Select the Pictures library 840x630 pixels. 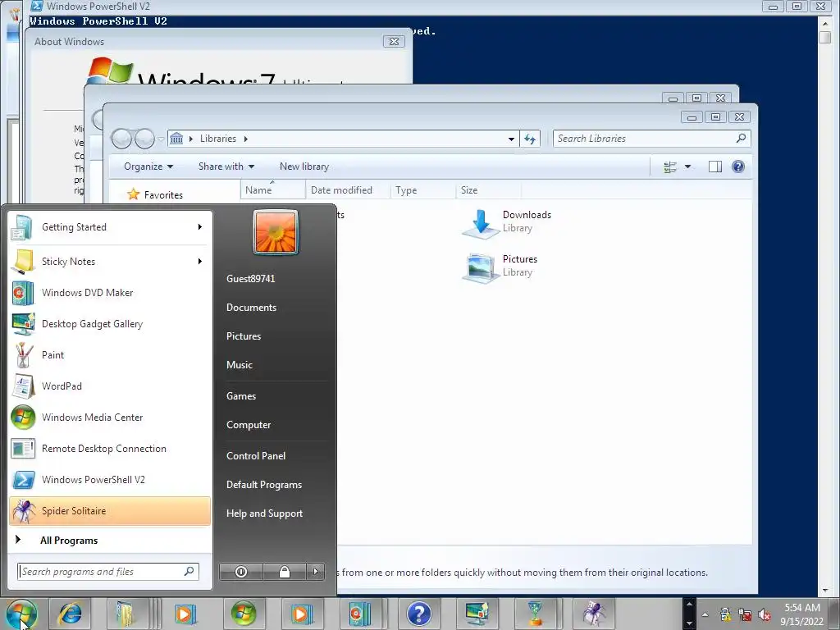coord(501,267)
